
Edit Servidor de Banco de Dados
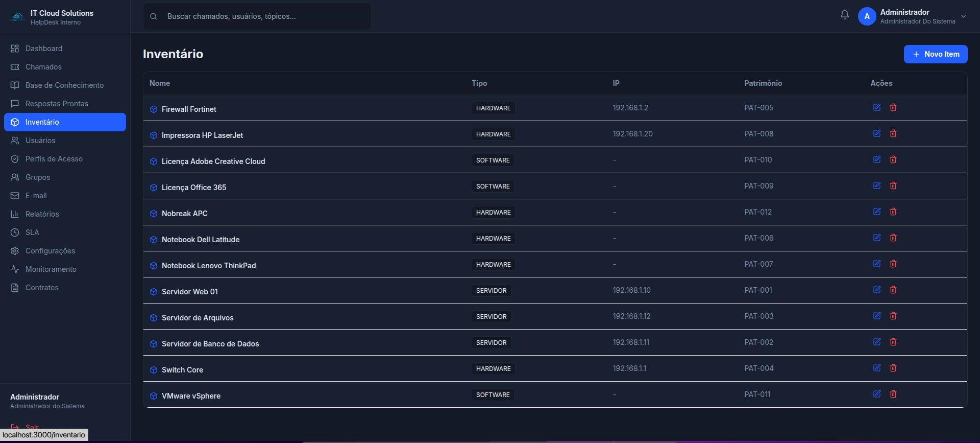tap(877, 342)
